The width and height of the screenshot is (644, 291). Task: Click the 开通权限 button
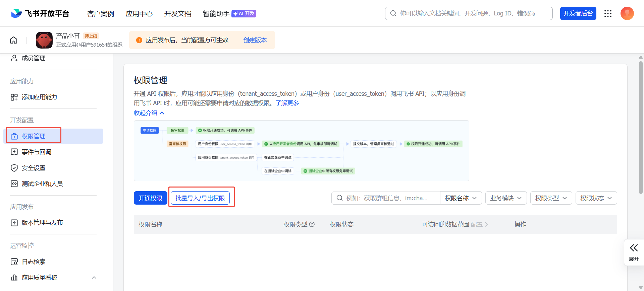click(150, 198)
